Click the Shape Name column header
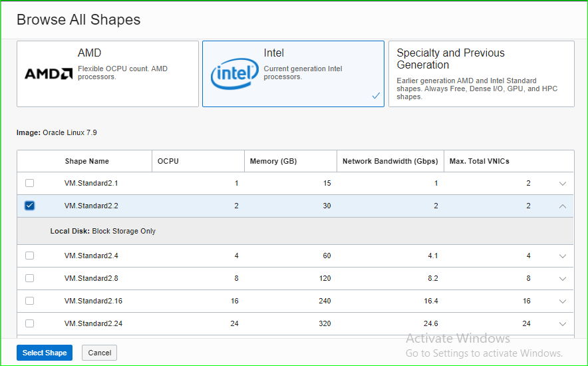This screenshot has height=366, width=588. (x=86, y=161)
